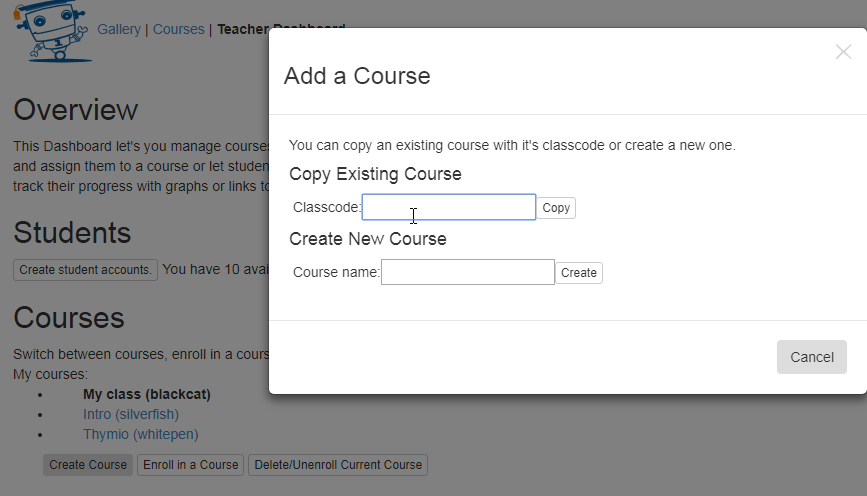Click the Create student accounts button
This screenshot has width=867, height=496.
point(85,270)
